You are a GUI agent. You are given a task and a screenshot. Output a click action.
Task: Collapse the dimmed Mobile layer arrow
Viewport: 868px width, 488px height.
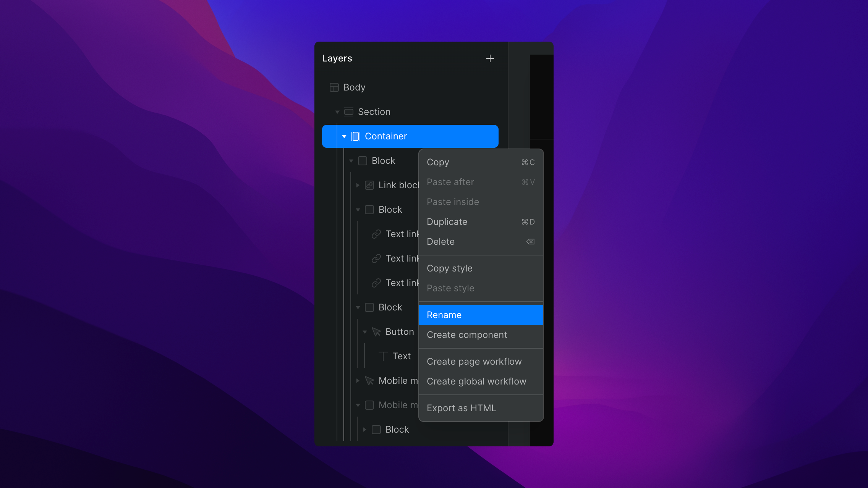click(x=358, y=405)
